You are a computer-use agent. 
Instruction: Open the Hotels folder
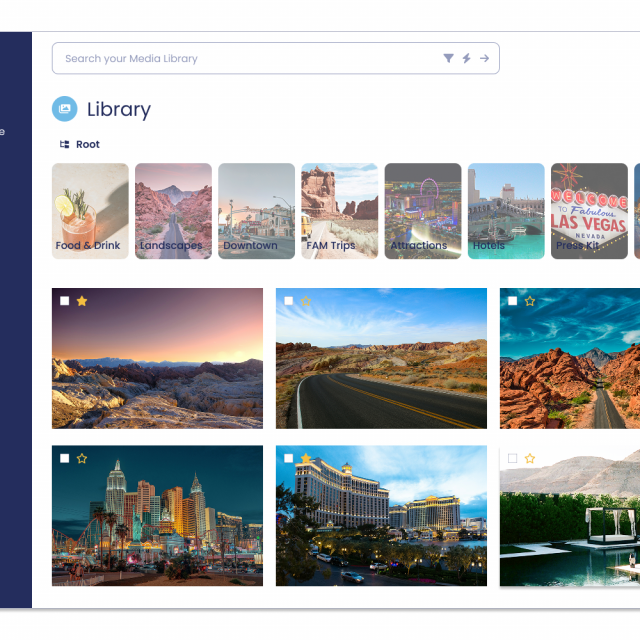506,211
